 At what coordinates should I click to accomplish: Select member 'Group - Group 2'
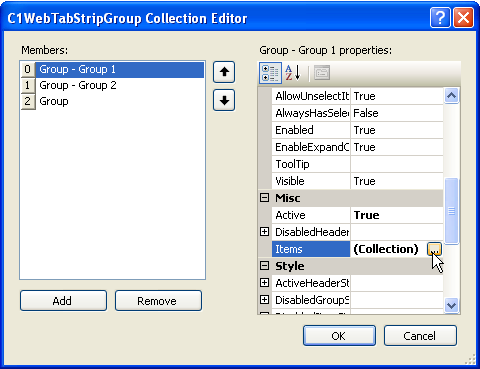coord(120,85)
